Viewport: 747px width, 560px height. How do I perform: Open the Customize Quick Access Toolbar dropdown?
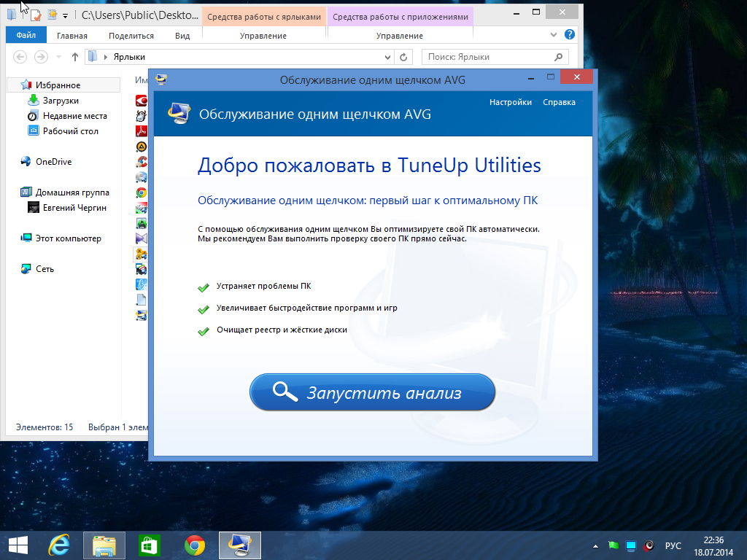[65, 16]
